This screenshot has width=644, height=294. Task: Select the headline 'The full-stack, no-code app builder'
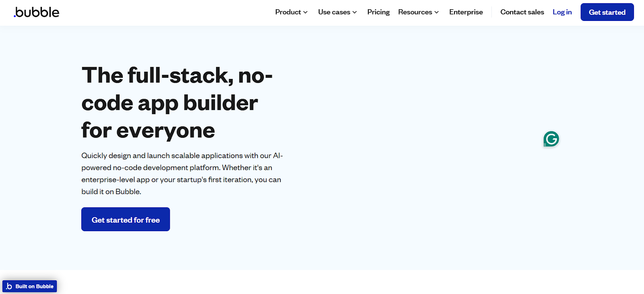pyautogui.click(x=177, y=103)
